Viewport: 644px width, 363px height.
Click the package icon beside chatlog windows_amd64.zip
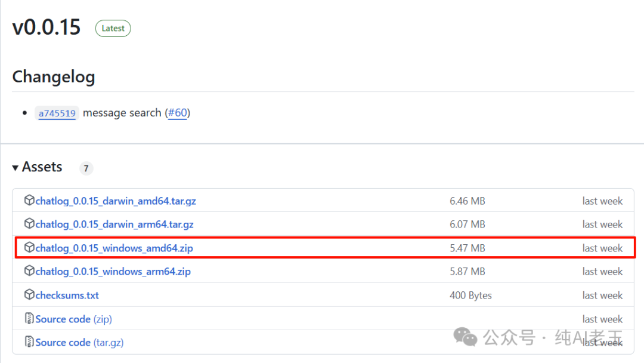tap(29, 248)
